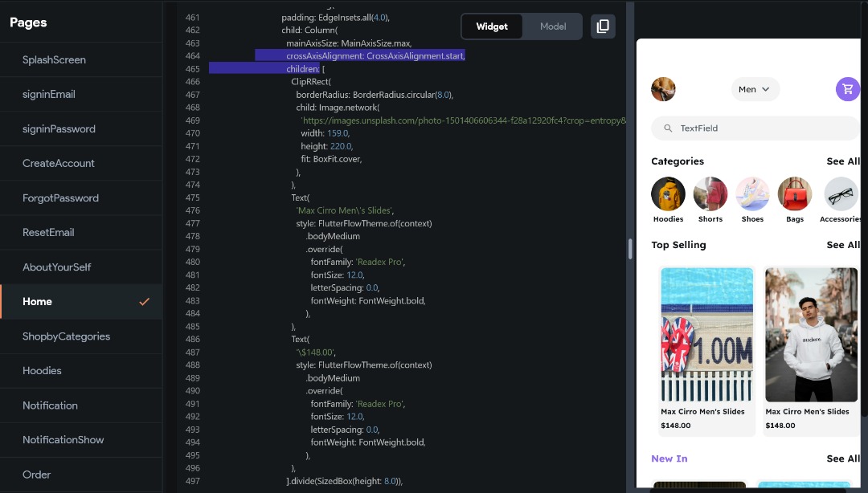Keep Widget mode selected in the toggle
This screenshot has width=868, height=493.
pyautogui.click(x=492, y=26)
